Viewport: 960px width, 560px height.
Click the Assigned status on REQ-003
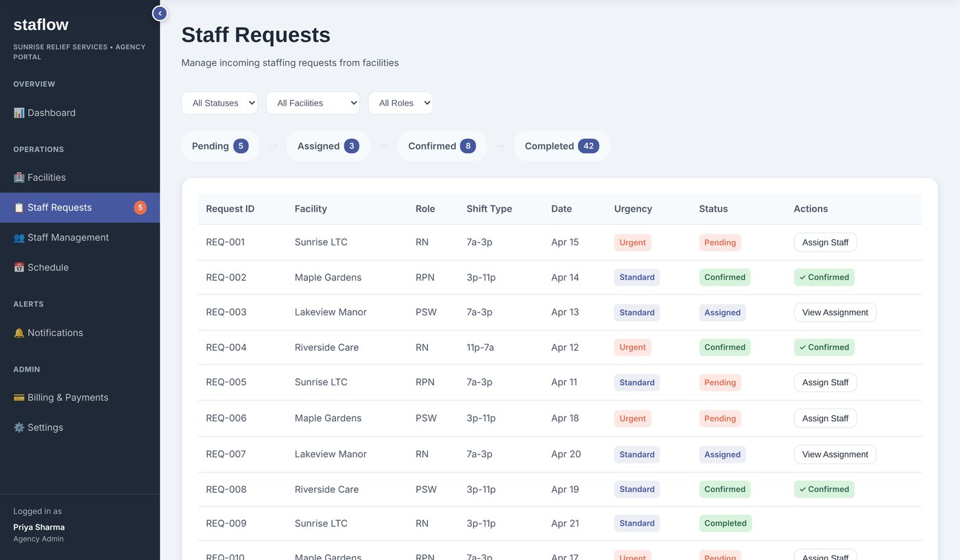point(722,312)
